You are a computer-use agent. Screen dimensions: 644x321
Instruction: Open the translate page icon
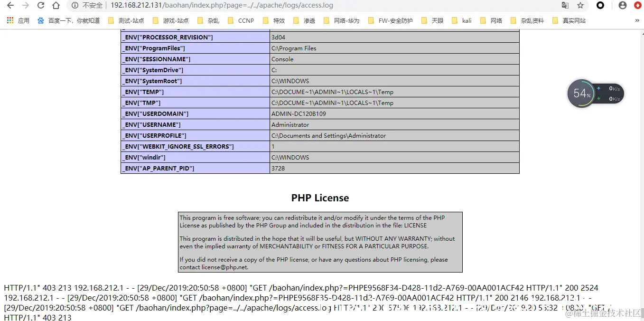(x=565, y=6)
